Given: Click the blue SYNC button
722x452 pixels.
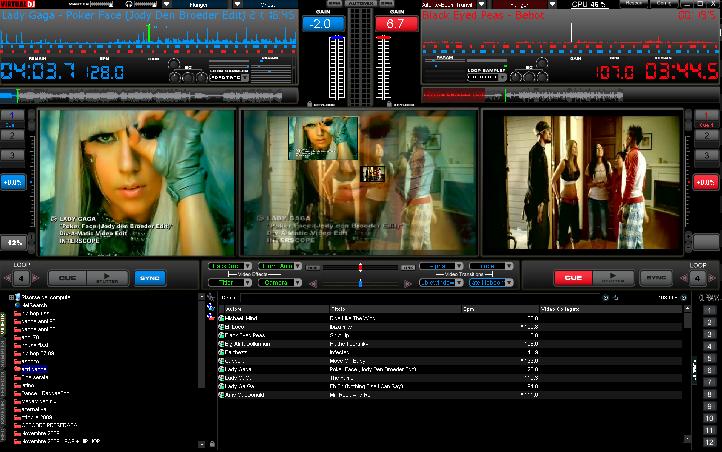Looking at the screenshot, I should 150,278.
